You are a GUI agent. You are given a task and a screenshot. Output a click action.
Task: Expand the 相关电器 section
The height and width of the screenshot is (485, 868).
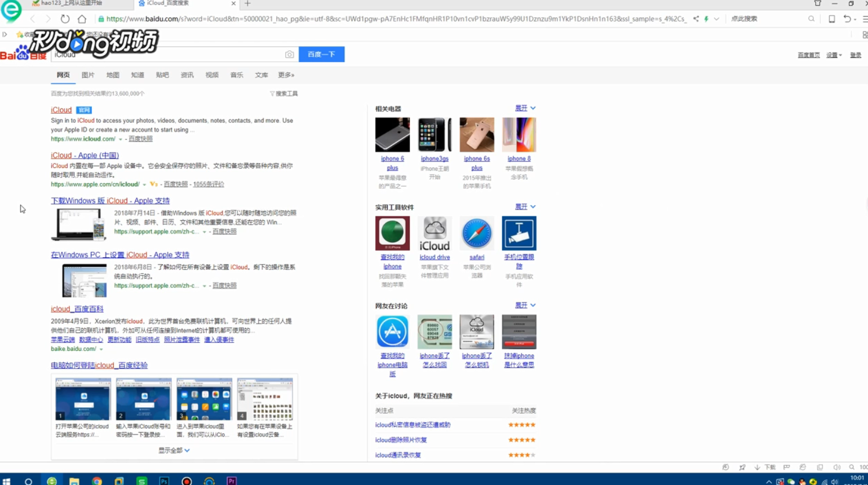pos(525,108)
